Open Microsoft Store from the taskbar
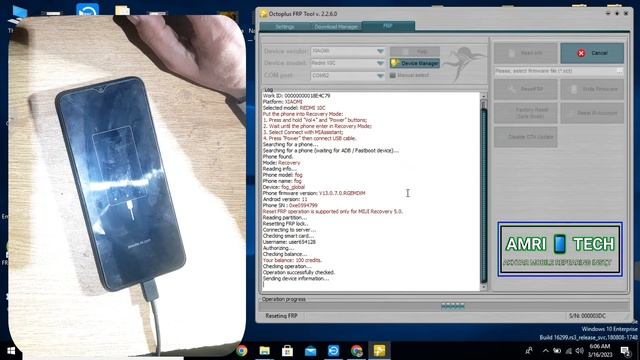 tap(287, 351)
